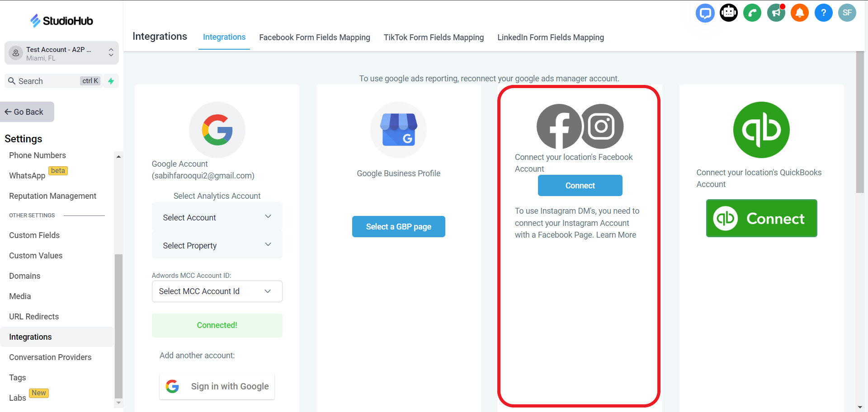868x412 pixels.
Task: Open the robot assistant icon in top bar
Action: coord(729,13)
